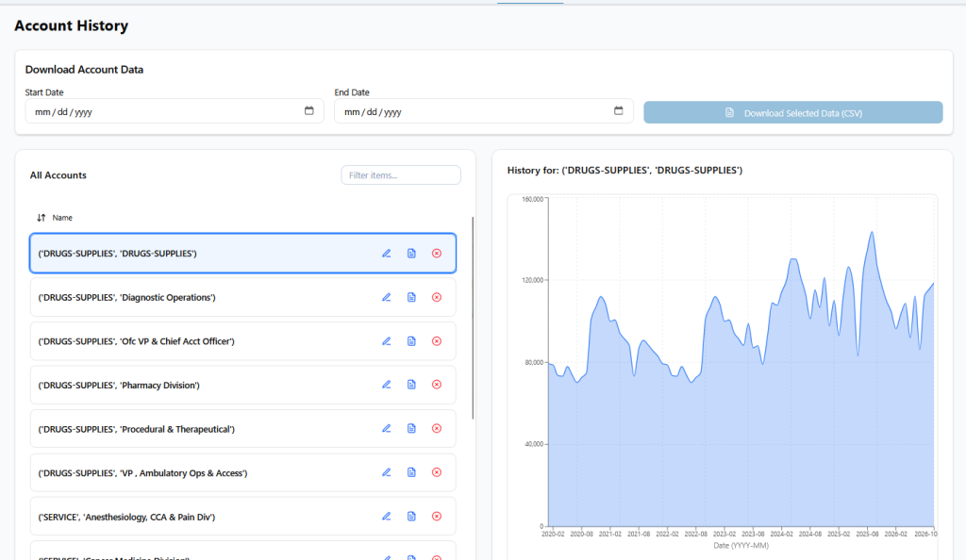Delete the 'Procedural & Therapeutical' account
This screenshot has height=560, width=966.
(x=437, y=428)
